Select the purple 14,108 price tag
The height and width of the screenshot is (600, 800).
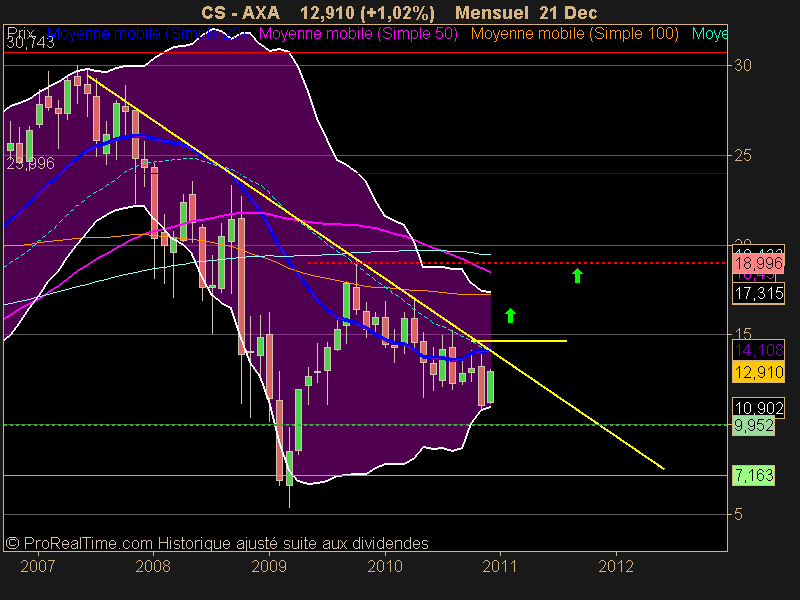pos(758,350)
